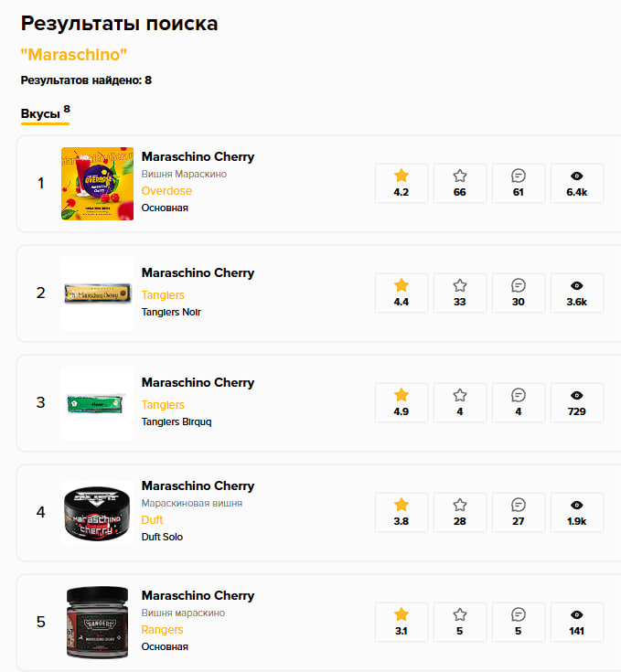
Task: Click the Rangers jar product thumbnail
Action: pos(97,623)
